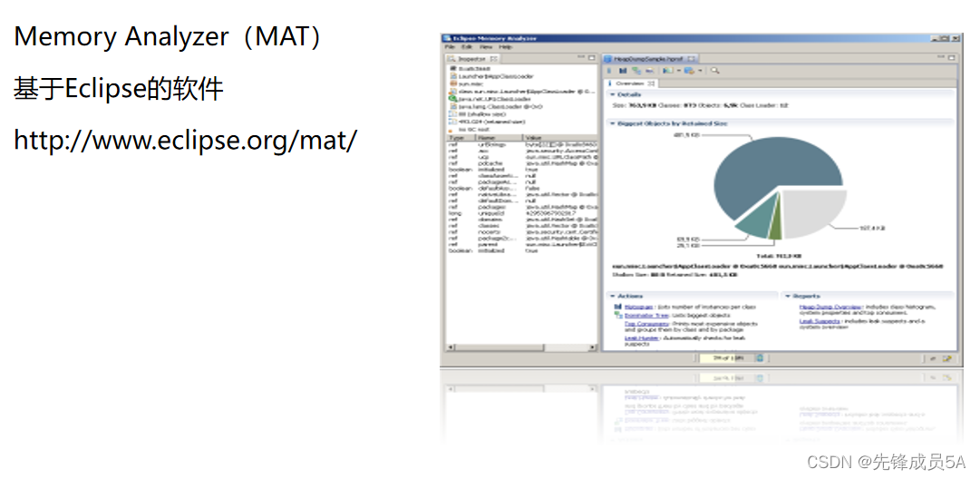Expand the run report dropdown arrow
The image size is (980, 479).
(x=678, y=71)
